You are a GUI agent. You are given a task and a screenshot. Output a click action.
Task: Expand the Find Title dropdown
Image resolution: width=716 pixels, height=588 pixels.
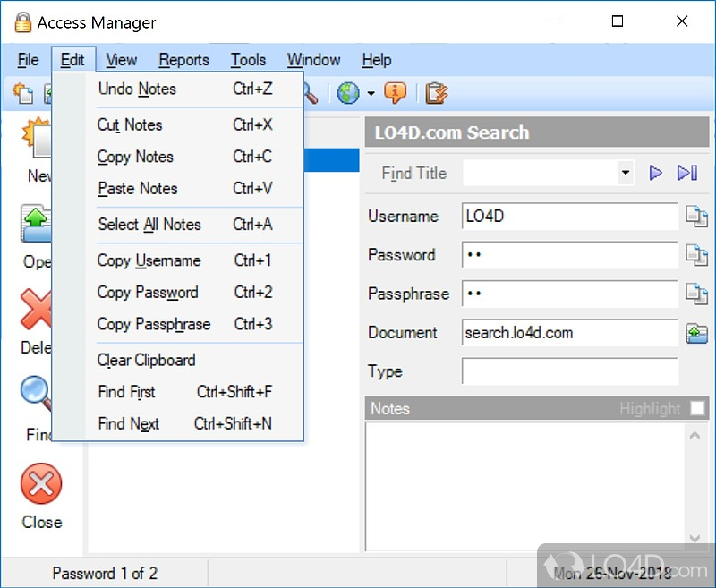point(626,173)
